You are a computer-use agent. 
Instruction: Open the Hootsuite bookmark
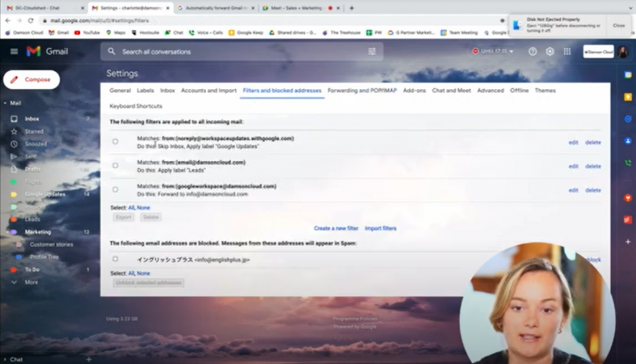(x=145, y=32)
